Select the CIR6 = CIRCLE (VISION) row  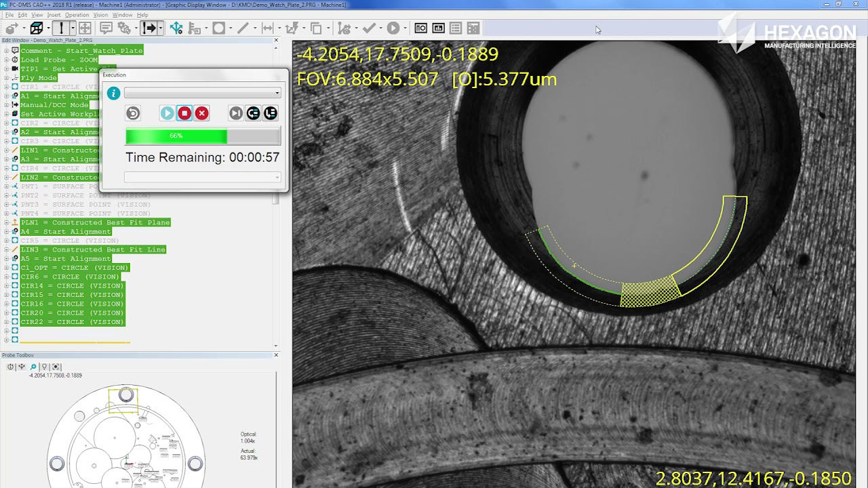tap(70, 277)
